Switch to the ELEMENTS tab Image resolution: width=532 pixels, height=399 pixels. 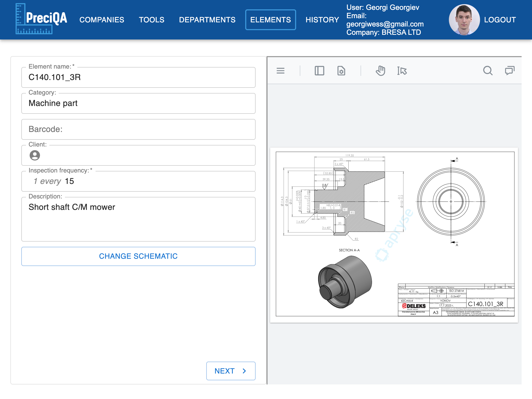tap(270, 19)
